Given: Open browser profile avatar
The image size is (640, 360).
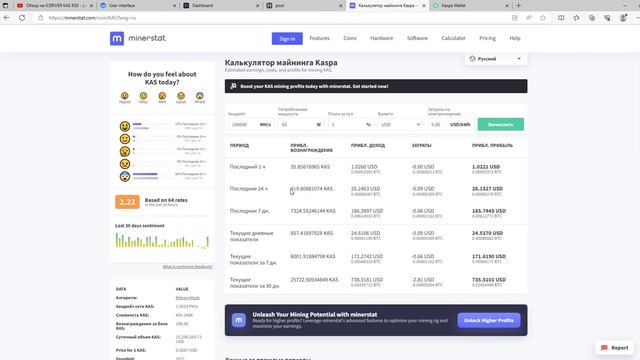Looking at the screenshot, I should pos(623,18).
